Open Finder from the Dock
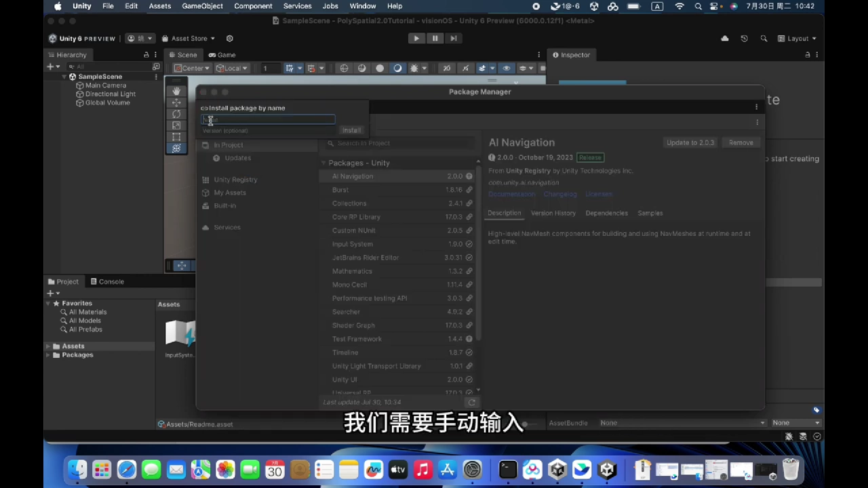This screenshot has width=868, height=488. [77, 469]
